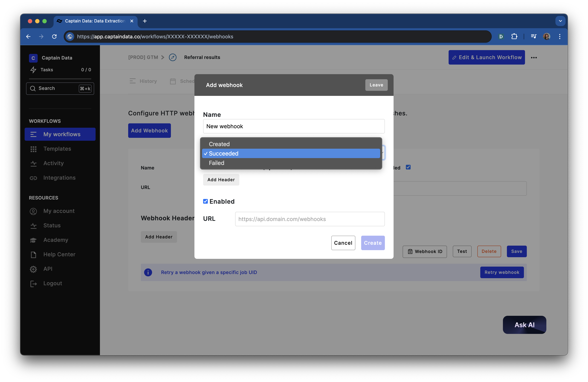Click the three-dot more options icon
Image resolution: width=588 pixels, height=382 pixels.
[x=534, y=58]
